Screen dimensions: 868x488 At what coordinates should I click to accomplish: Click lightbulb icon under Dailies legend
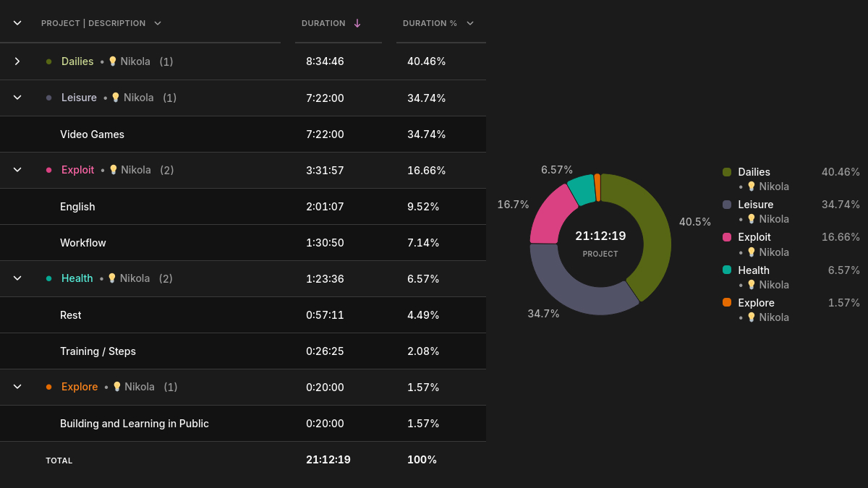coord(751,187)
